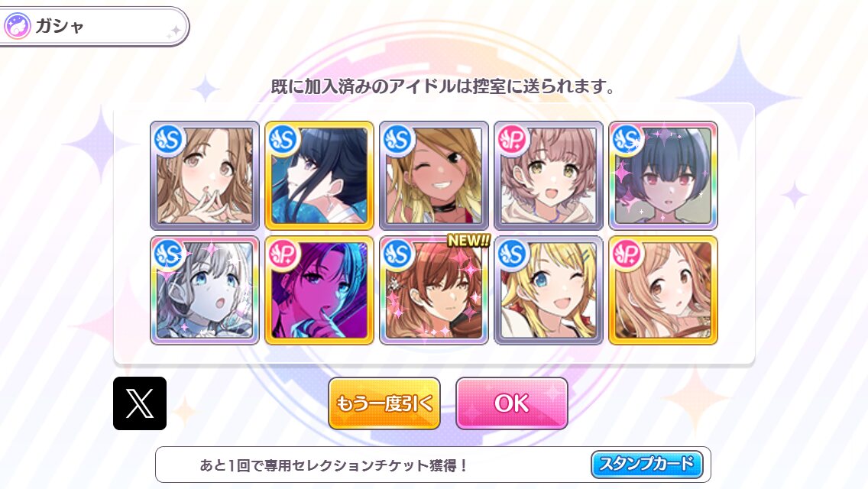This screenshot has height=489, width=868.
Task: Open the orange-haired girl gold P card
Action: tap(663, 290)
